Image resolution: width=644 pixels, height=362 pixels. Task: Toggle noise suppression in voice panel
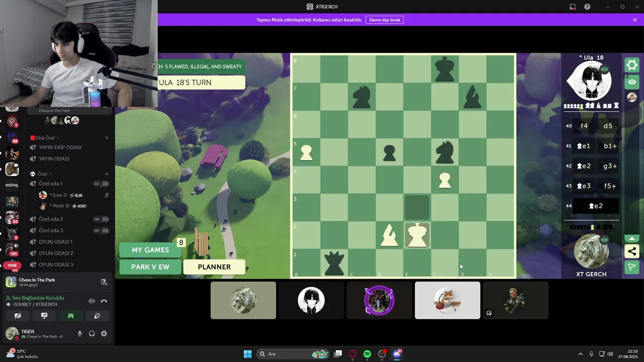[x=92, y=301]
